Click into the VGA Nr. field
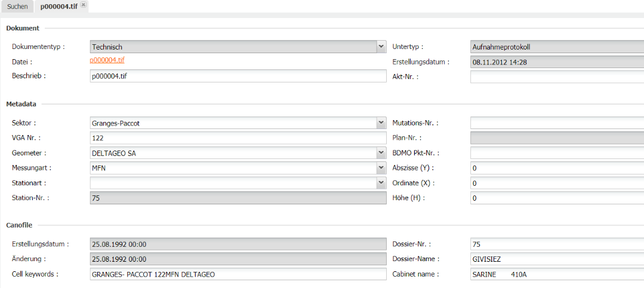The width and height of the screenshot is (644, 288). [x=238, y=138]
